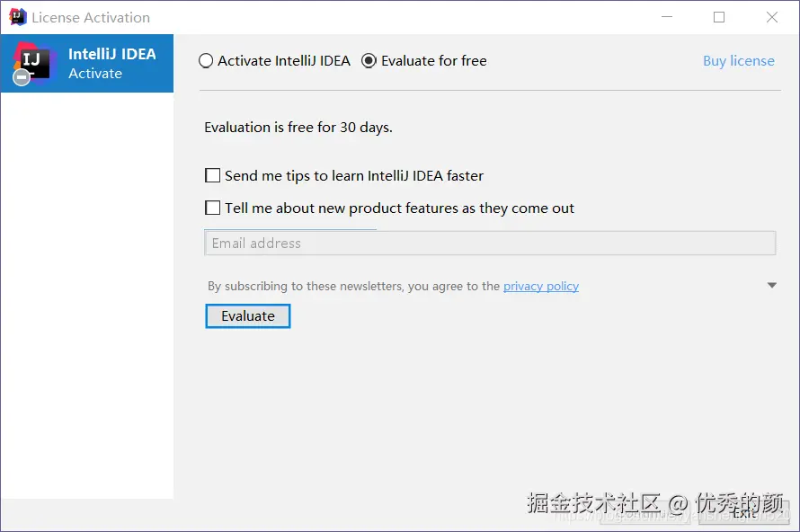The width and height of the screenshot is (800, 532).
Task: Open the privacy policy link
Action: click(x=540, y=287)
